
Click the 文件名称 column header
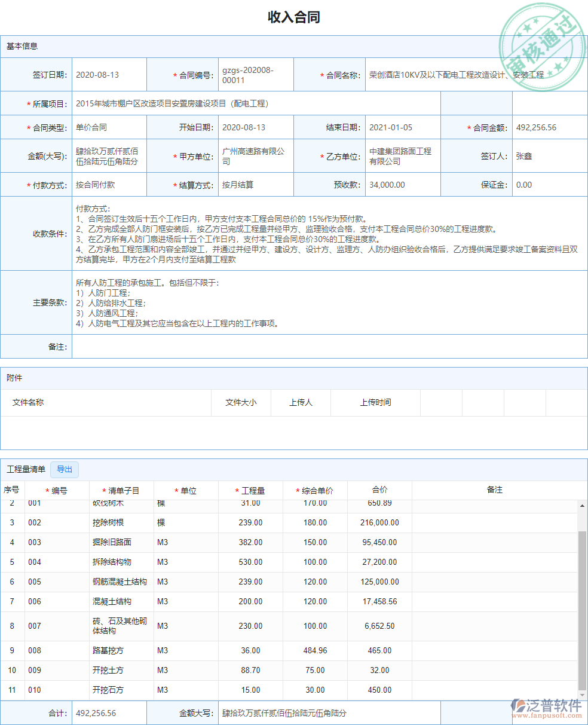point(27,402)
